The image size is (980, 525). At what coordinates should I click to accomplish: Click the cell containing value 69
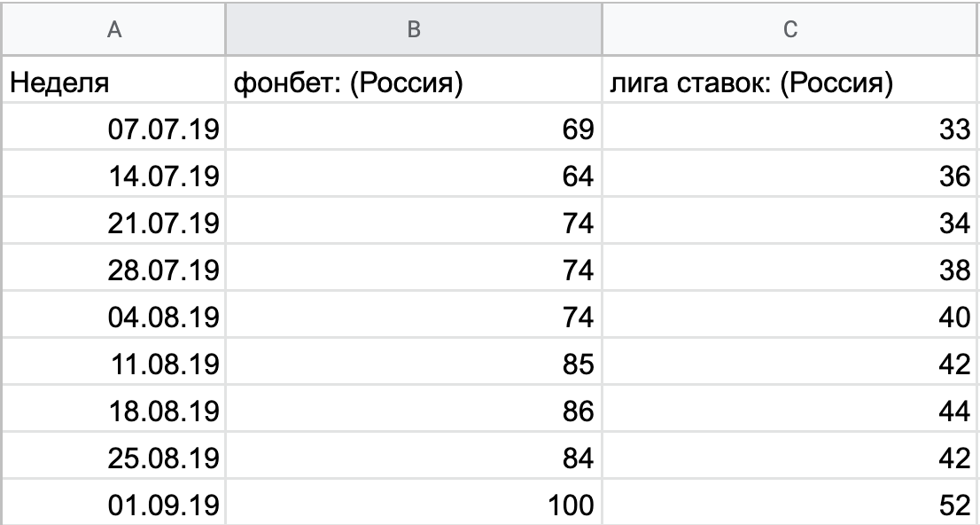[x=413, y=130]
